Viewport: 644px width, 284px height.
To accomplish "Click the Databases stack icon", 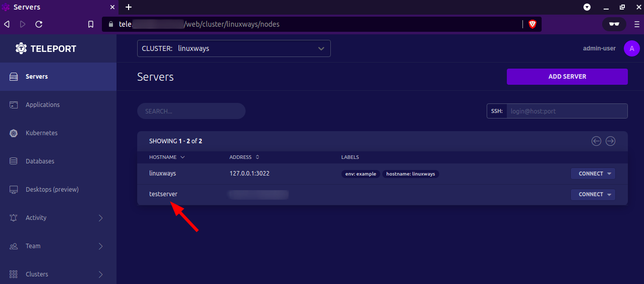I will coord(14,161).
